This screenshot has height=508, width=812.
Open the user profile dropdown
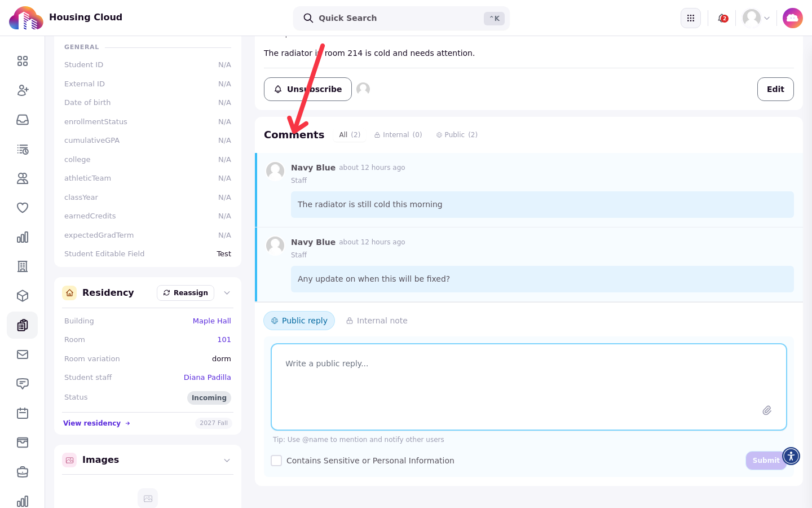756,18
